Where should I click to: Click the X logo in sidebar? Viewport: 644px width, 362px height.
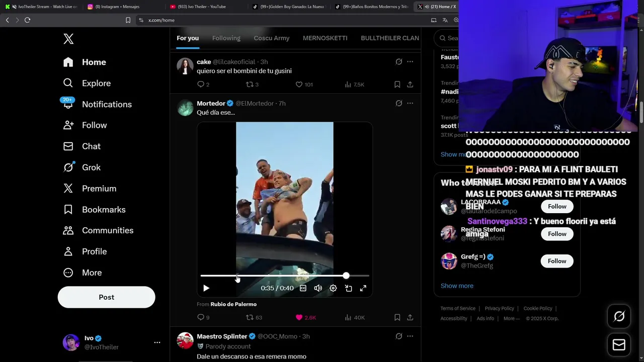[68, 39]
